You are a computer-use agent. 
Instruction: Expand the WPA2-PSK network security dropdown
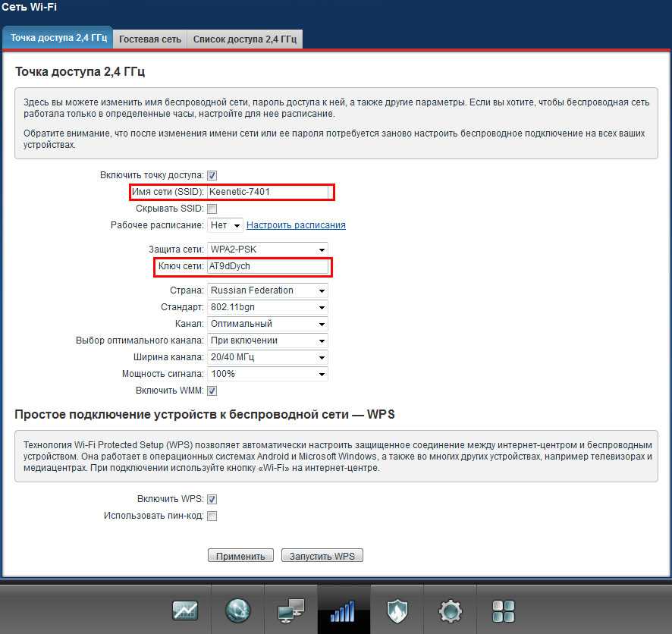[x=268, y=249]
